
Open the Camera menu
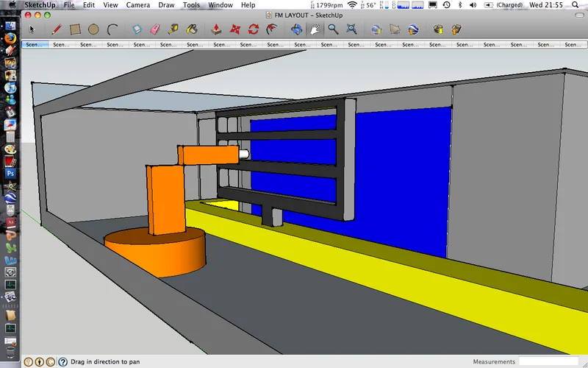(x=138, y=5)
